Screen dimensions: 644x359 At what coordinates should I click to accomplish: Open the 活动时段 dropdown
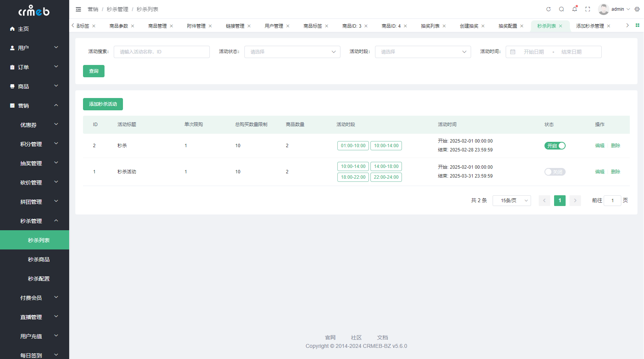coord(423,52)
